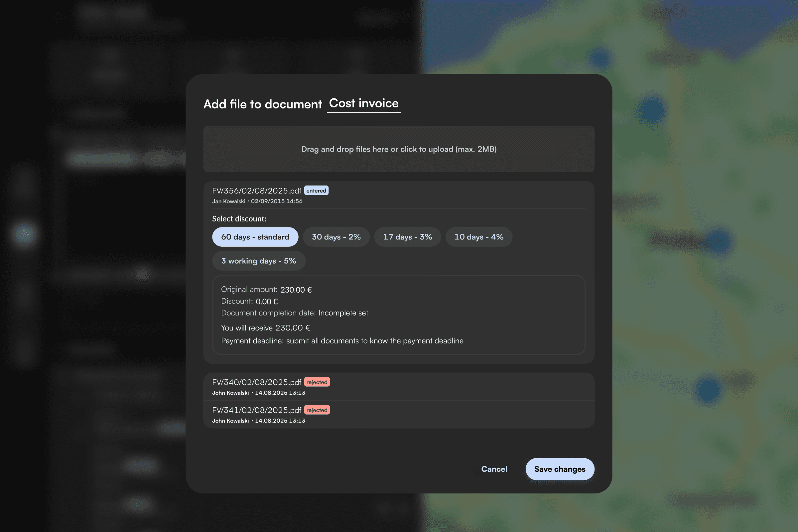Click the "Incomplete set" completion date value
This screenshot has height=532, width=798.
(x=343, y=313)
